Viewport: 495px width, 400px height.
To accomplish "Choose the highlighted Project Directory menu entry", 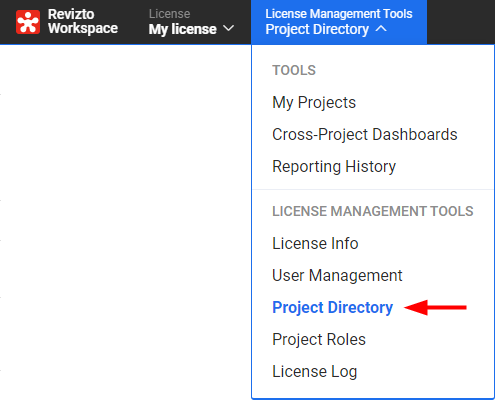I will point(333,307).
